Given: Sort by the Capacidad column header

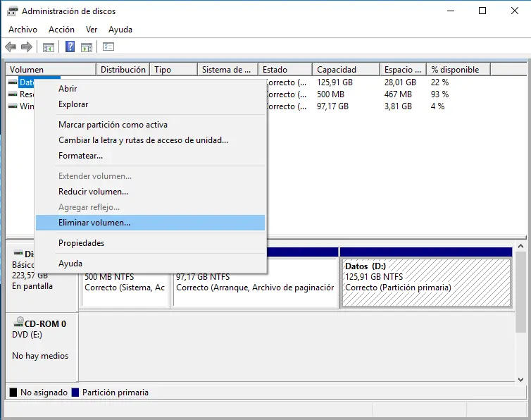Looking at the screenshot, I should coord(346,70).
